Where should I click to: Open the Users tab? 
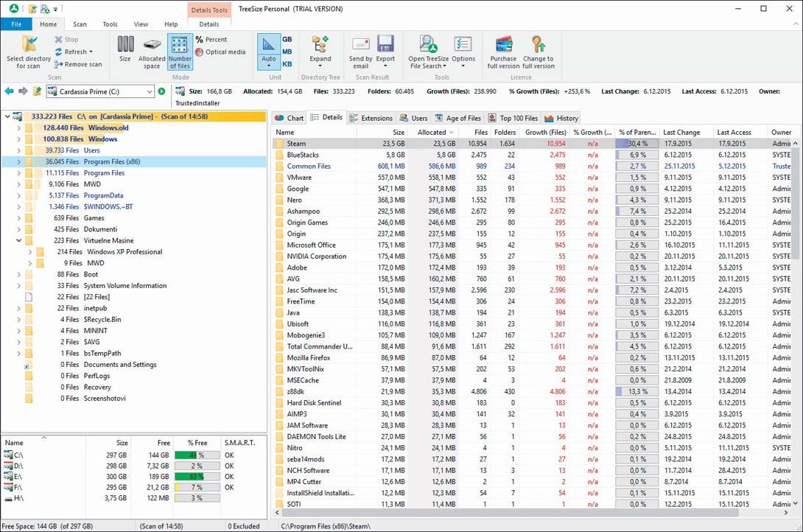tap(413, 118)
